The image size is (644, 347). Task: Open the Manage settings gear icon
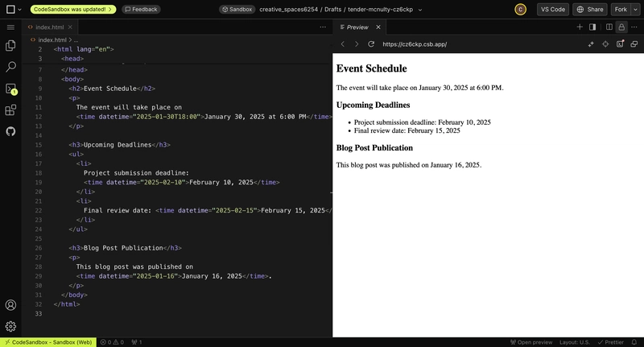[10, 326]
